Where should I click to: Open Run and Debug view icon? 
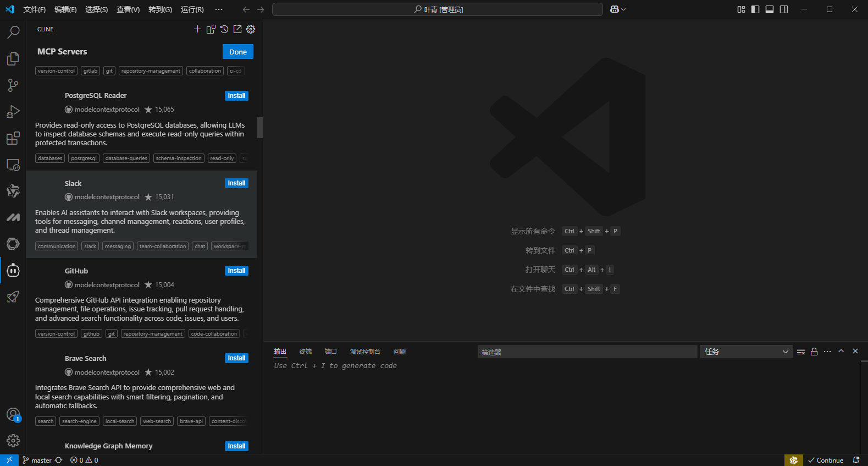tap(13, 112)
